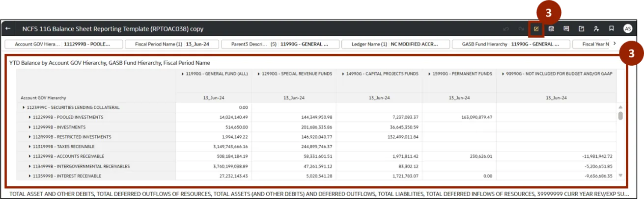The height and width of the screenshot is (199, 644).
Task: Click the bookmark icon
Action: (611, 29)
